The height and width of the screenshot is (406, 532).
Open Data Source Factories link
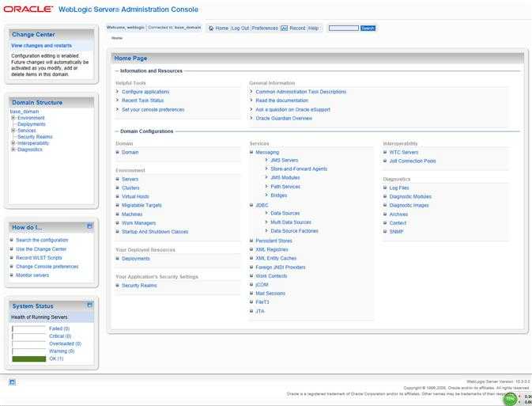pos(295,231)
